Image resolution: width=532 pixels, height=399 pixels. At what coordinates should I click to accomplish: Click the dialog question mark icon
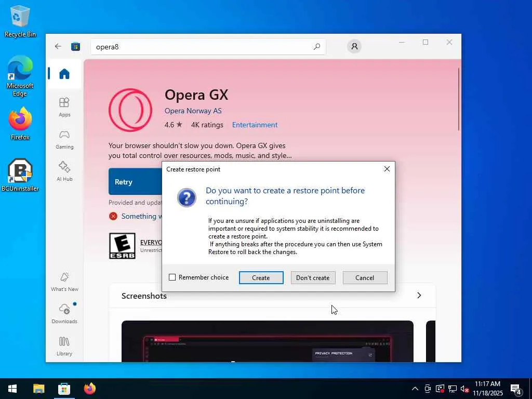point(187,197)
